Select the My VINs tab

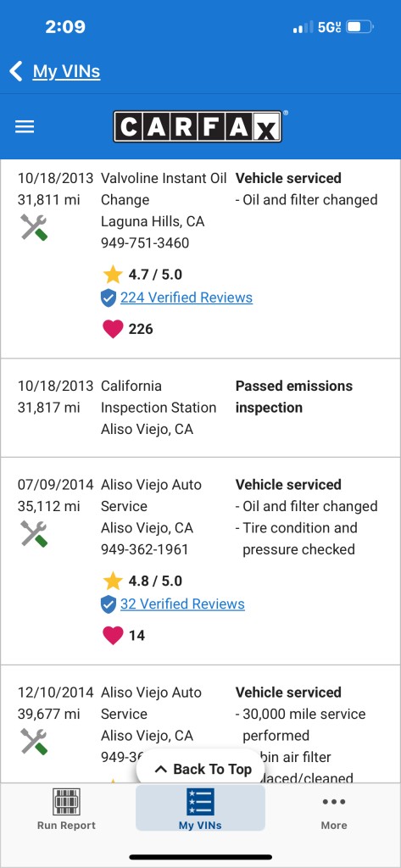tap(200, 808)
